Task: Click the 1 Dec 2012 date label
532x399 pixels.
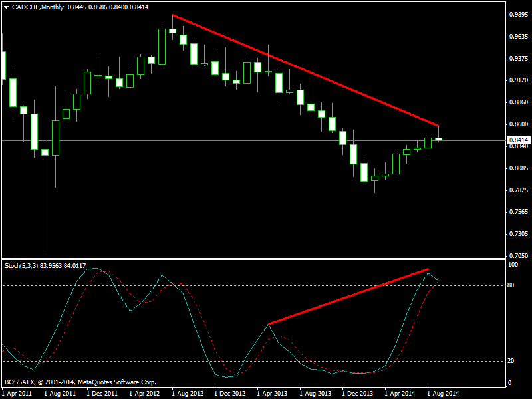Action: pos(229,394)
